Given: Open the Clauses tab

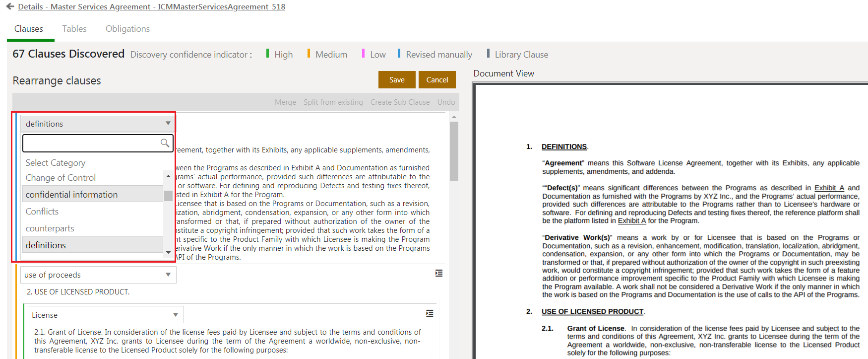Looking at the screenshot, I should tap(29, 29).
